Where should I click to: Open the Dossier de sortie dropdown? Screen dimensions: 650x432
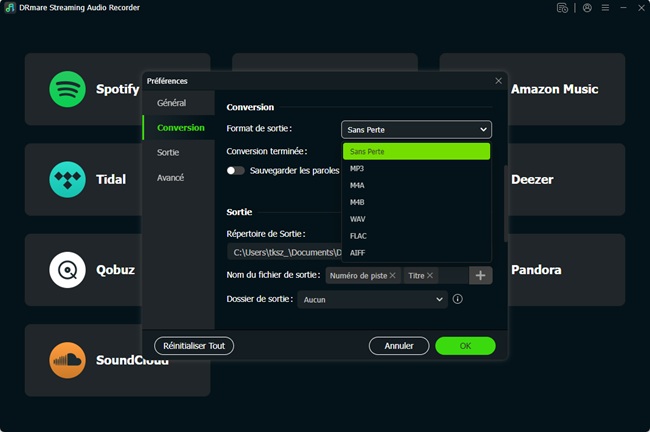(372, 299)
